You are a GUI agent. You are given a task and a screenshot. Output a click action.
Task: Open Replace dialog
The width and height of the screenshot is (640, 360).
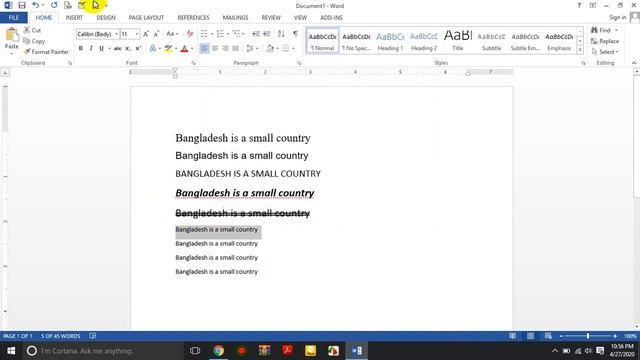tap(605, 41)
